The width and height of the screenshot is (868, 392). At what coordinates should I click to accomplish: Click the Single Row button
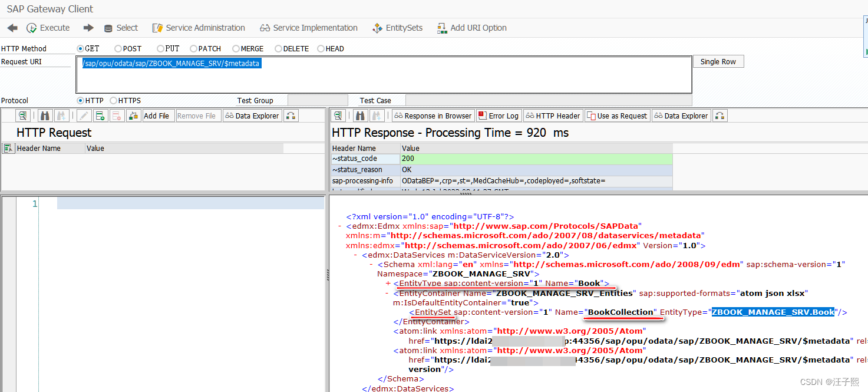[718, 62]
